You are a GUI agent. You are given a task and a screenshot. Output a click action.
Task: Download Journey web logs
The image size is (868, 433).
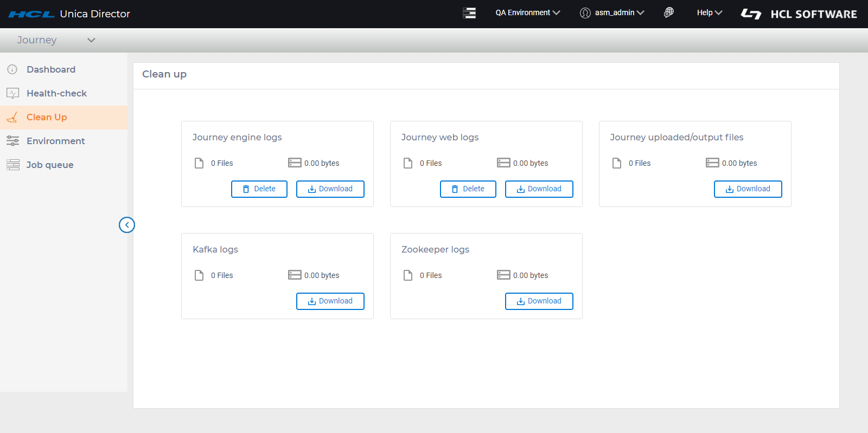tap(539, 189)
